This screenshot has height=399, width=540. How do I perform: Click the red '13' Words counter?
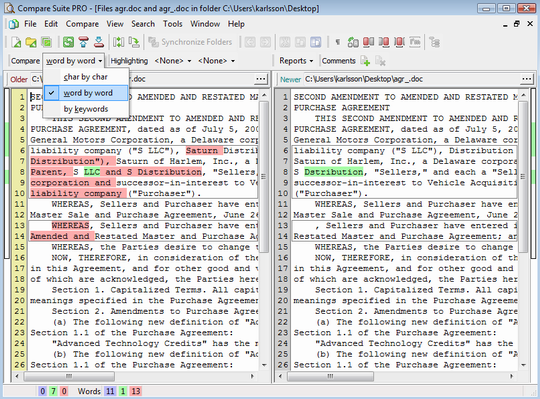(136, 391)
